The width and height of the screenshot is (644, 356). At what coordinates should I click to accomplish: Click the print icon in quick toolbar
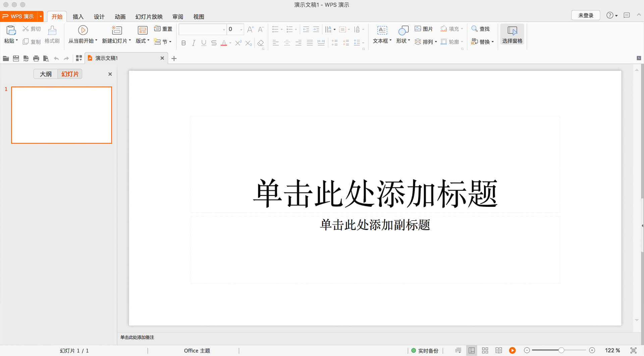[x=36, y=58]
